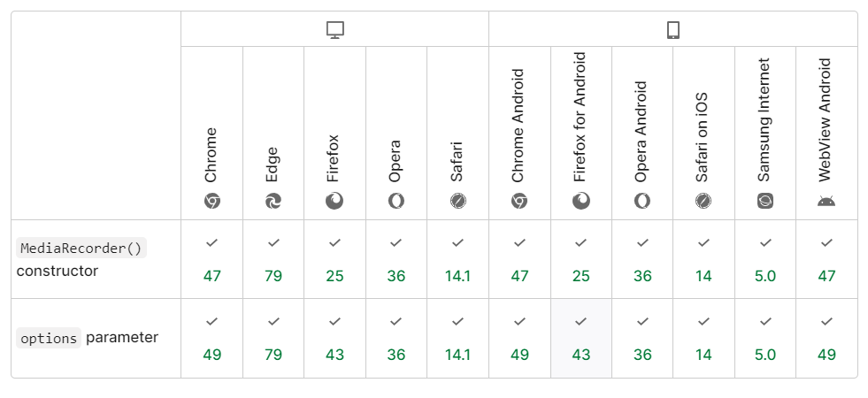Click the Samsung Internet icon
The height and width of the screenshot is (398, 868).
tap(765, 201)
